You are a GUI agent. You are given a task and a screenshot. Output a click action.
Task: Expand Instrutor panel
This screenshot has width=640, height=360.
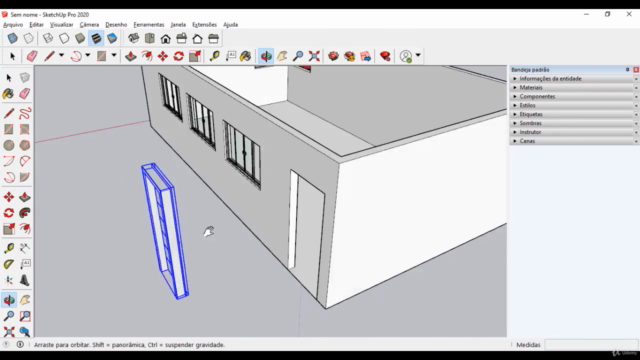573,132
